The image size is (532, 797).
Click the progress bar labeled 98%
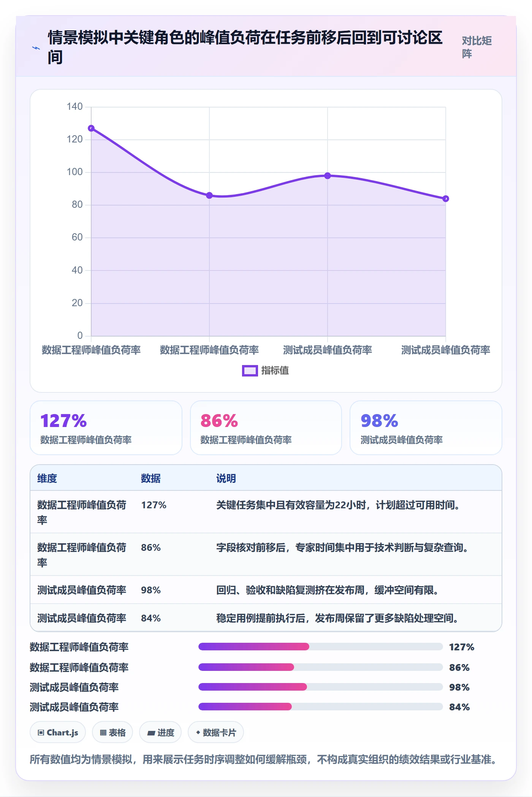[x=321, y=687]
